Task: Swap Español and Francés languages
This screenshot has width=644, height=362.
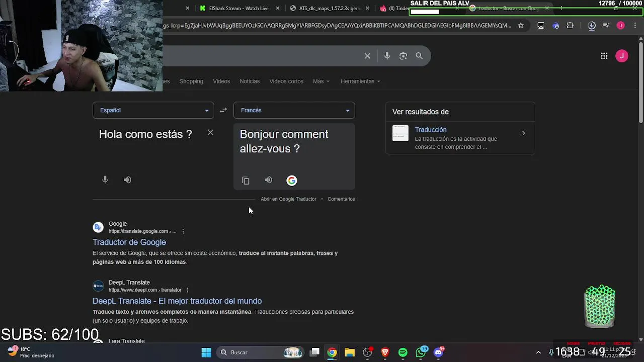Action: [x=223, y=110]
